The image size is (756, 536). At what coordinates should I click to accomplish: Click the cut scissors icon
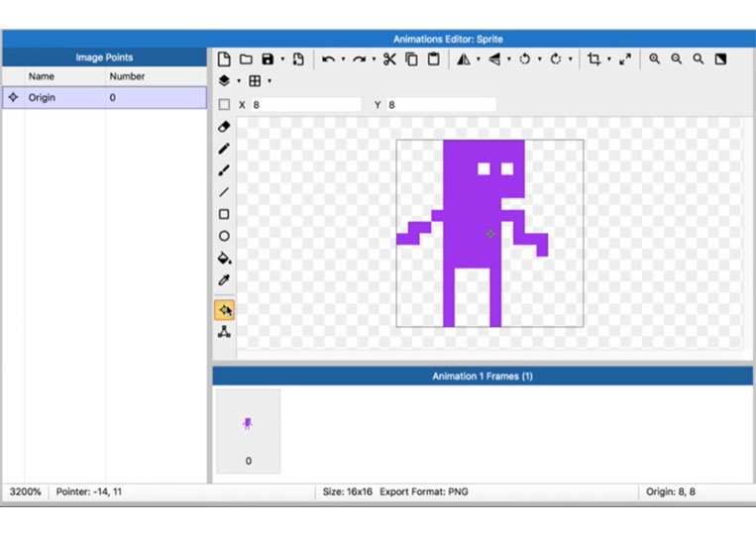389,59
